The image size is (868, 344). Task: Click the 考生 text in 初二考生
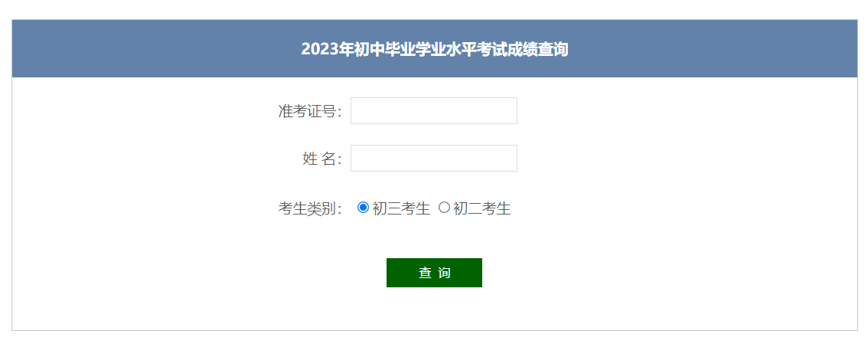pos(497,208)
